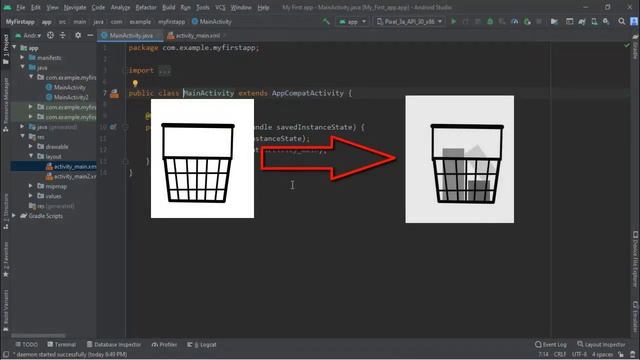Click the CRLF line separator indicator
The image size is (640, 360).
(x=560, y=354)
